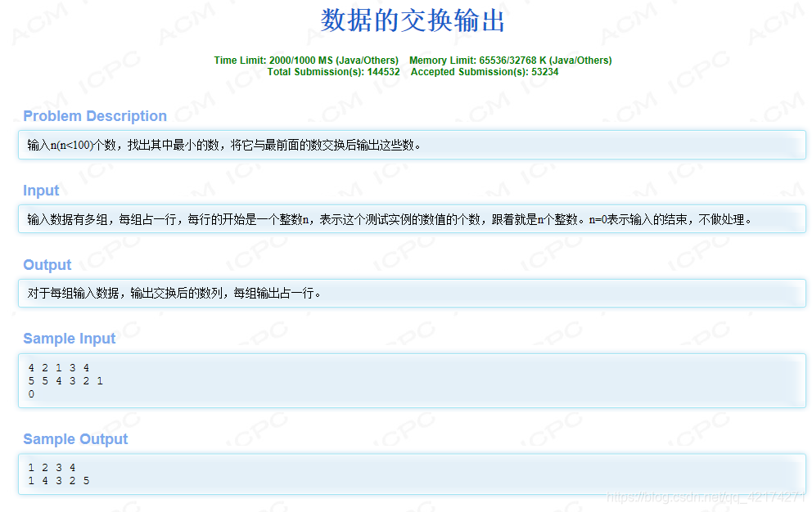
Task: Click the Output section heading
Action: point(47,265)
